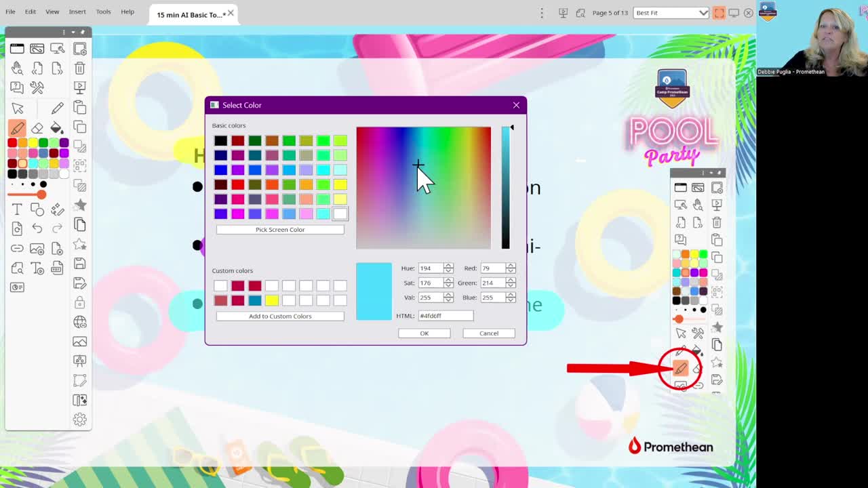Click OK in Select Color dialog
The image size is (868, 488).
click(425, 333)
